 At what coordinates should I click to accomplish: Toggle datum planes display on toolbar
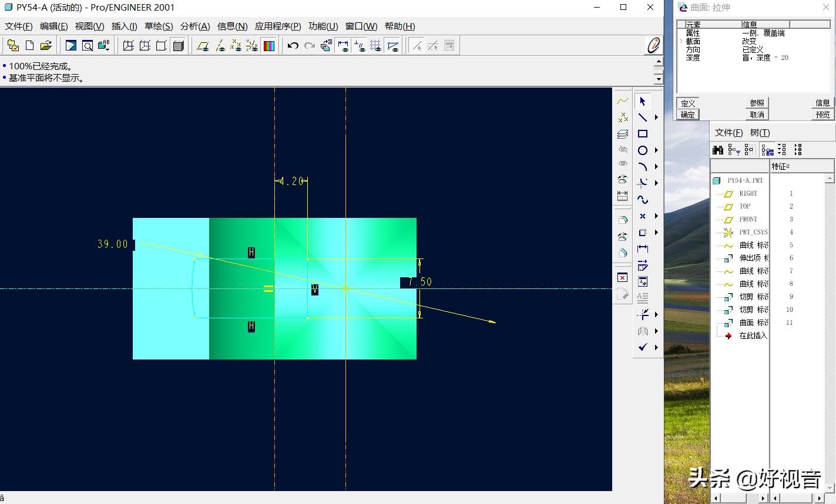coord(203,46)
